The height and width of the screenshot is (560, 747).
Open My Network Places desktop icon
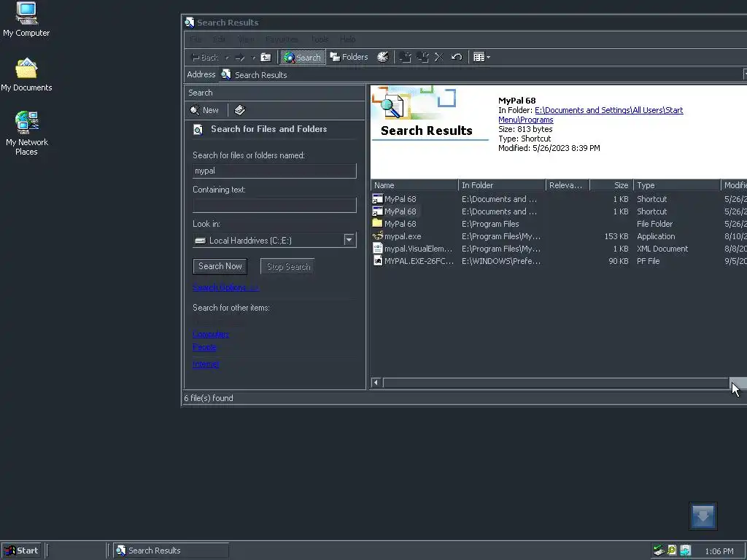[x=26, y=133]
